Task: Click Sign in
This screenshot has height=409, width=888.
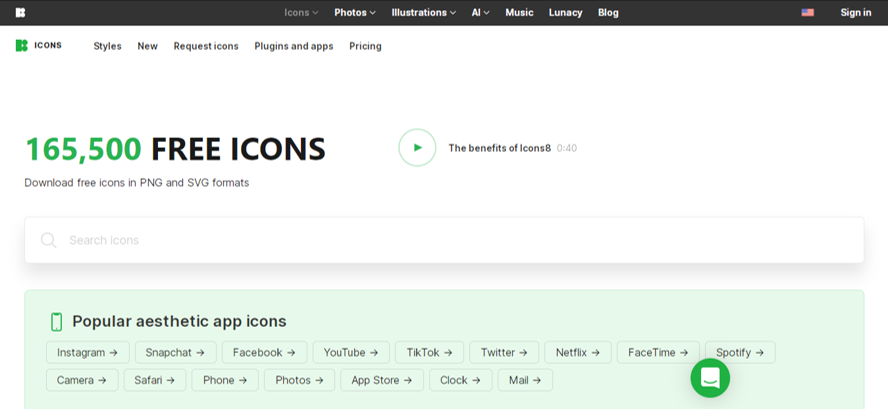Action: point(856,12)
